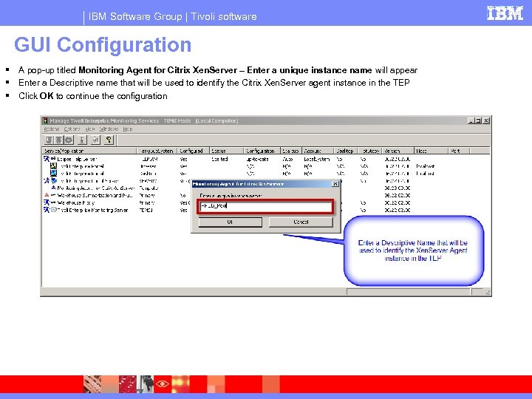
Task: Click the 'TEMS1' cell of Monitoring Server row
Action: pyautogui.click(x=146, y=211)
